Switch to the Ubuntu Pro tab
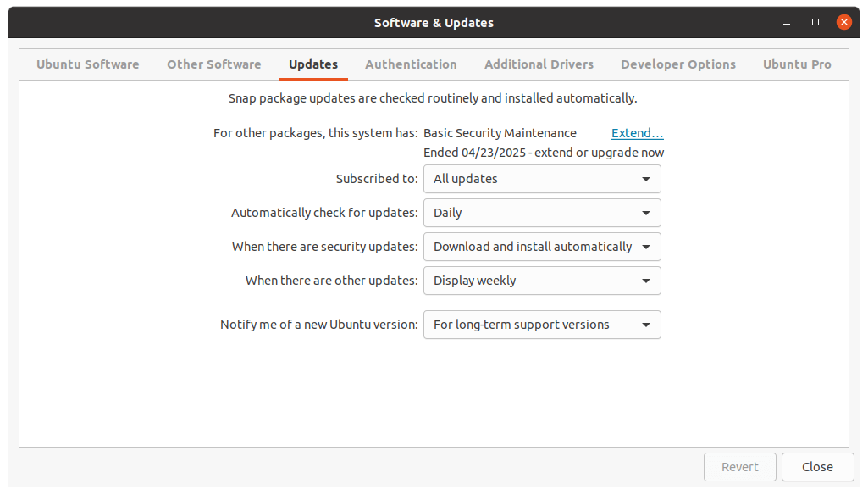This screenshot has width=868, height=495. [x=796, y=64]
